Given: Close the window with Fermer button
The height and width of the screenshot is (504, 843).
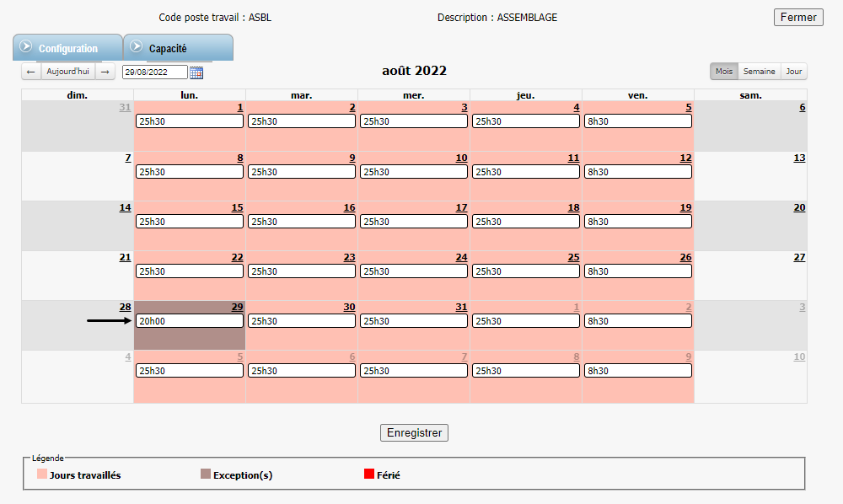Looking at the screenshot, I should click(798, 17).
